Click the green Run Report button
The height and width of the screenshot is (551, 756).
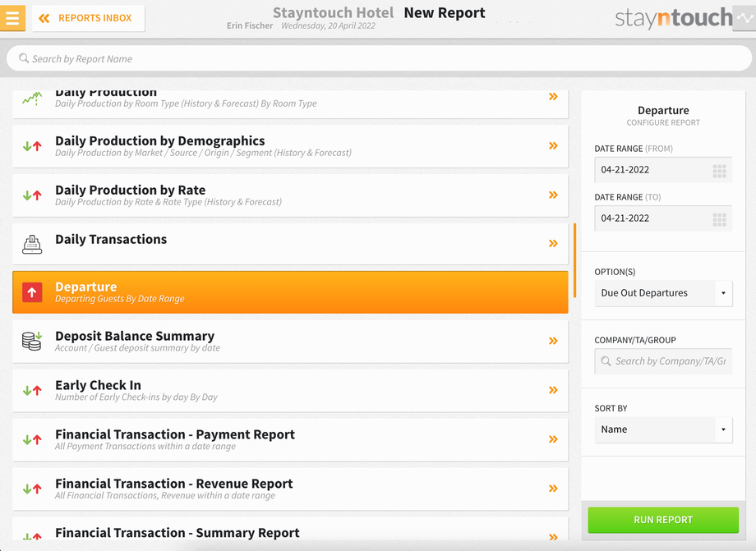(x=663, y=520)
